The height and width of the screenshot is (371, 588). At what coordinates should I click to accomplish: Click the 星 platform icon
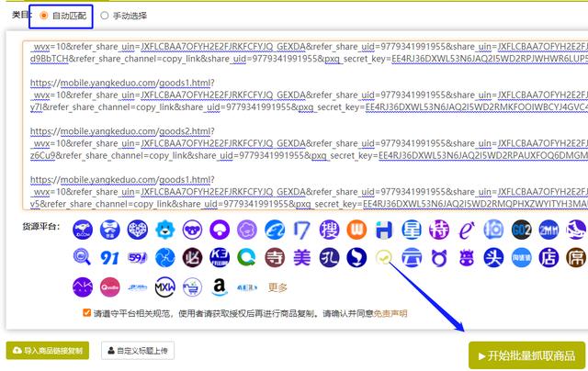pyautogui.click(x=412, y=230)
